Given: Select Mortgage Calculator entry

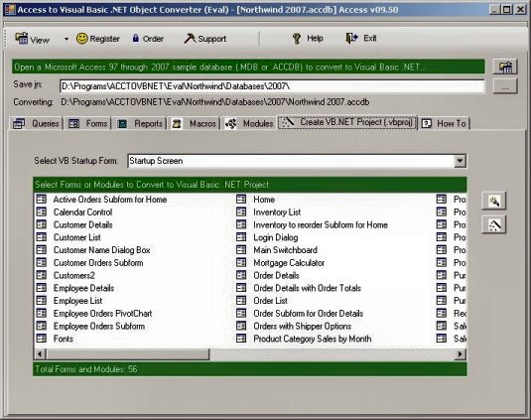Looking at the screenshot, I should (289, 263).
